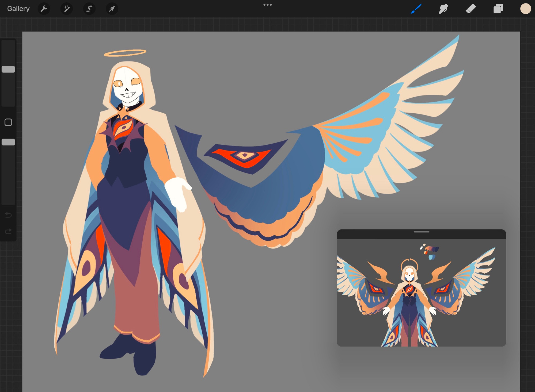Open the Gallery view

click(18, 9)
